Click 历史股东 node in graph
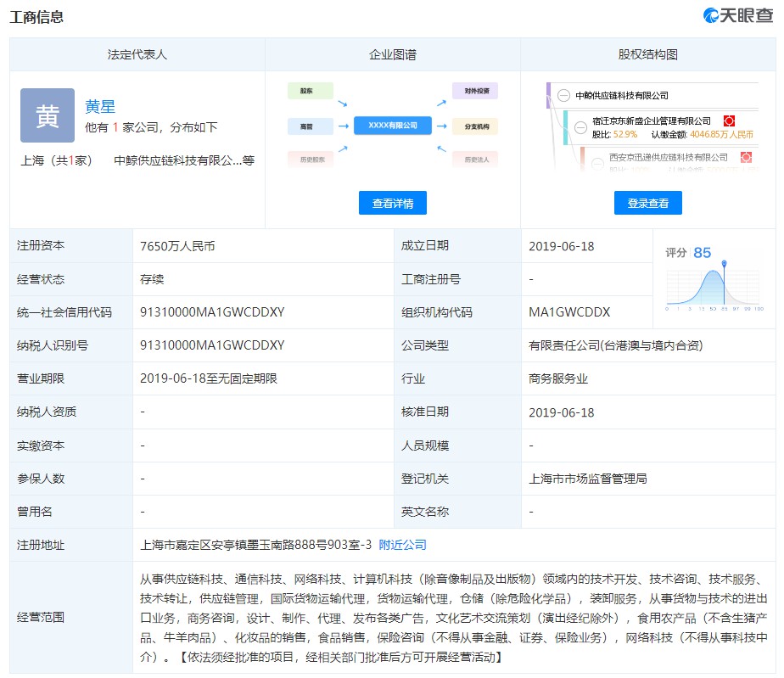The width and height of the screenshot is (784, 678). 310,160
